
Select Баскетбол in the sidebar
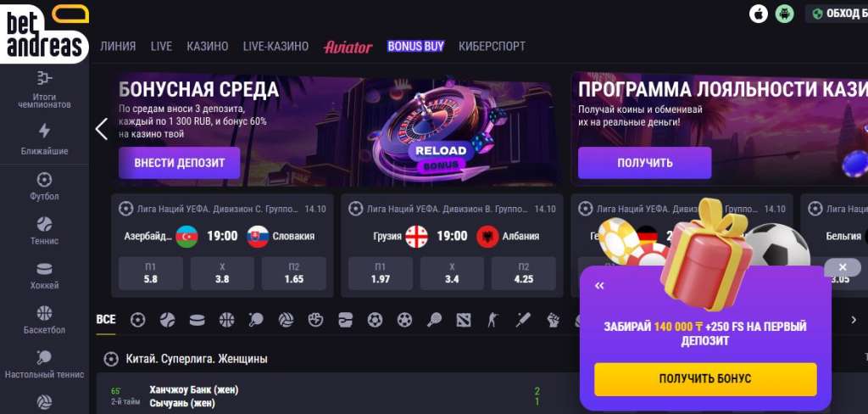pyautogui.click(x=44, y=321)
